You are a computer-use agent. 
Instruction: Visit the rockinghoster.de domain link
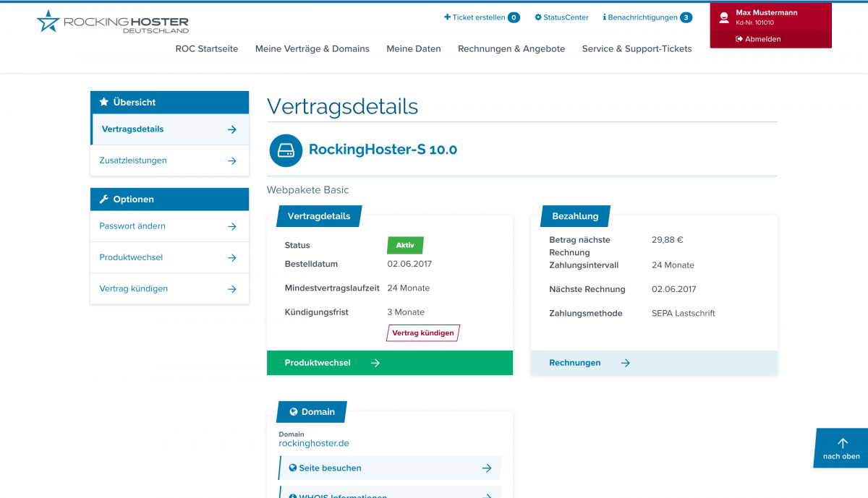point(314,444)
